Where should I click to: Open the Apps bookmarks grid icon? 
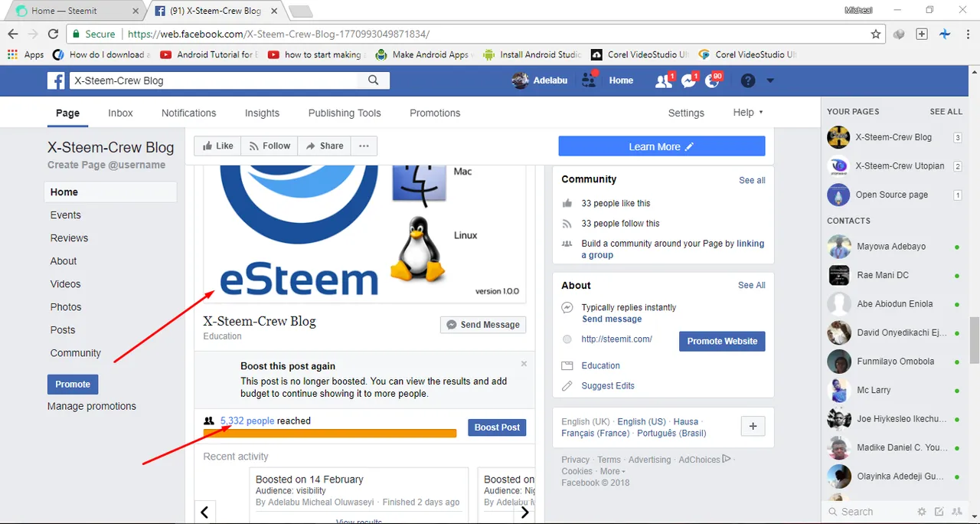pyautogui.click(x=12, y=54)
